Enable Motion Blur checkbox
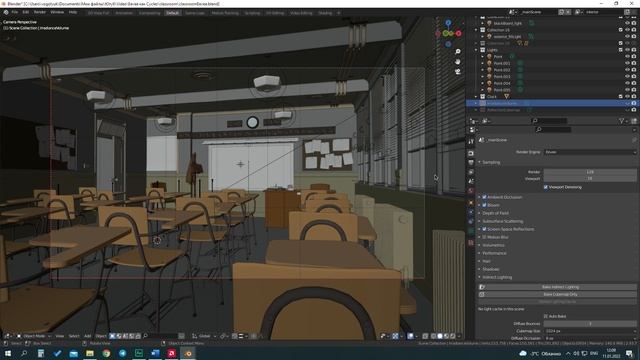 pyautogui.click(x=484, y=237)
